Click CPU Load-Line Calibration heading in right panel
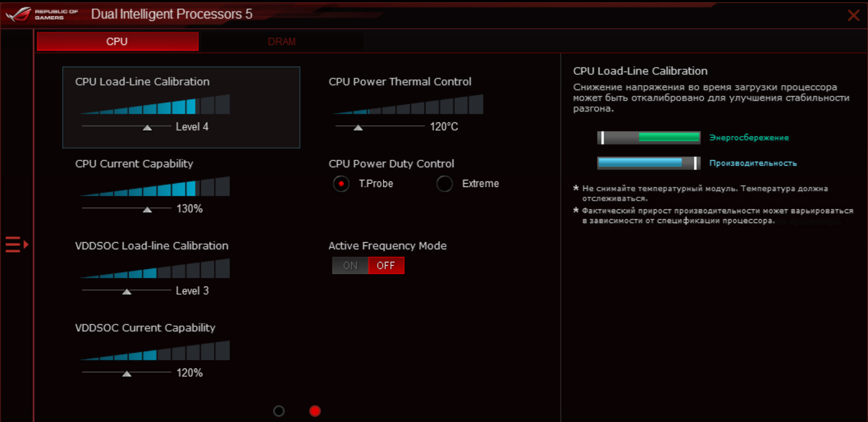The image size is (868, 422). 640,71
